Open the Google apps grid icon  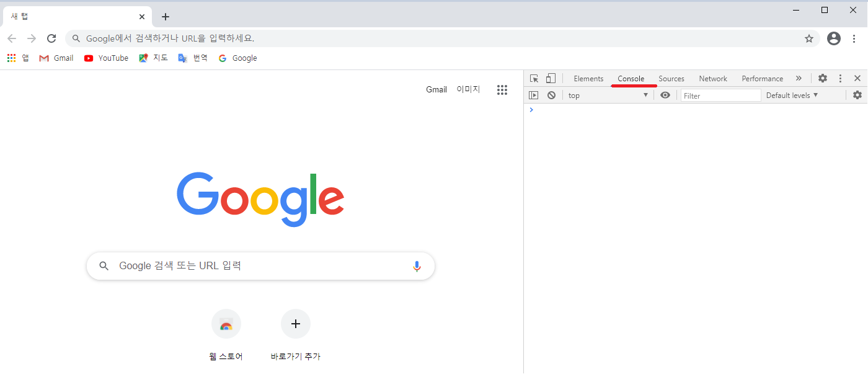pyautogui.click(x=502, y=90)
